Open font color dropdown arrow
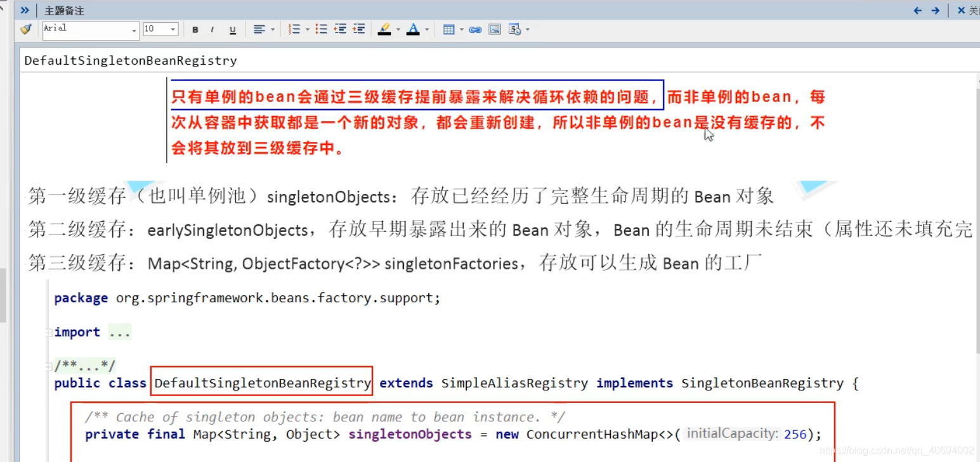The height and width of the screenshot is (462, 980). coord(427,29)
